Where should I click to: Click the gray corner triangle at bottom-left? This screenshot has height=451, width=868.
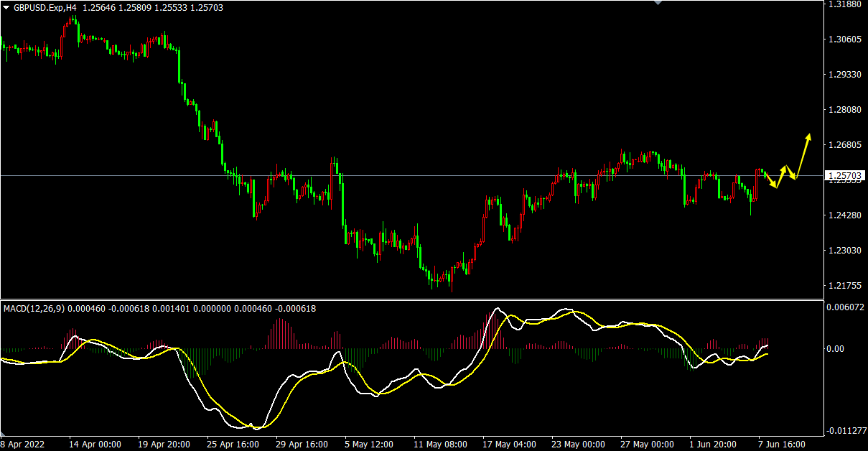pos(3,435)
